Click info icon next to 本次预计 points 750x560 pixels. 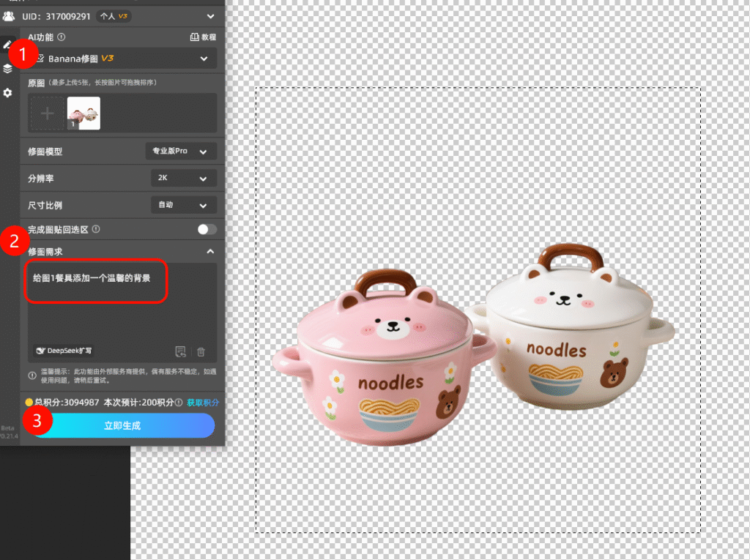pyautogui.click(x=179, y=402)
